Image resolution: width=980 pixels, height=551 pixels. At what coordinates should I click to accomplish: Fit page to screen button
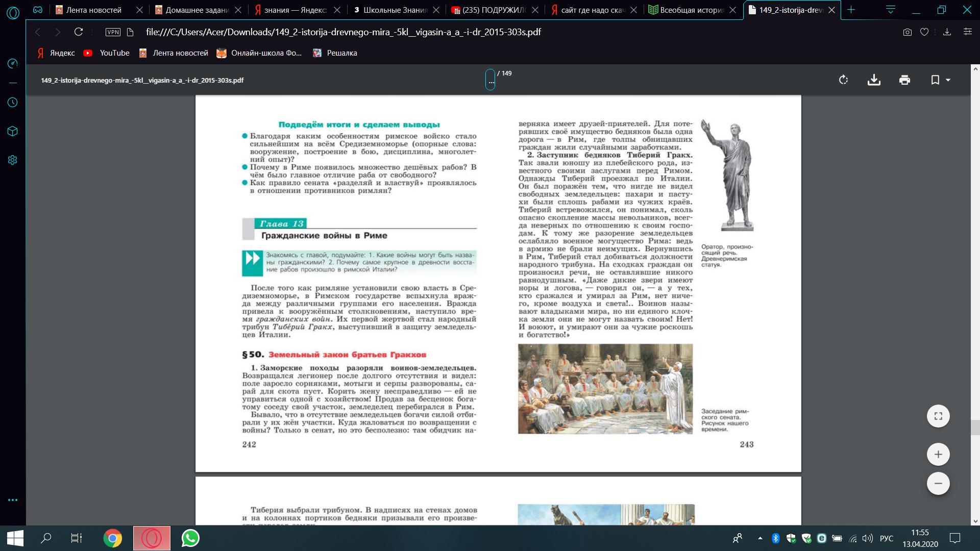tap(938, 416)
